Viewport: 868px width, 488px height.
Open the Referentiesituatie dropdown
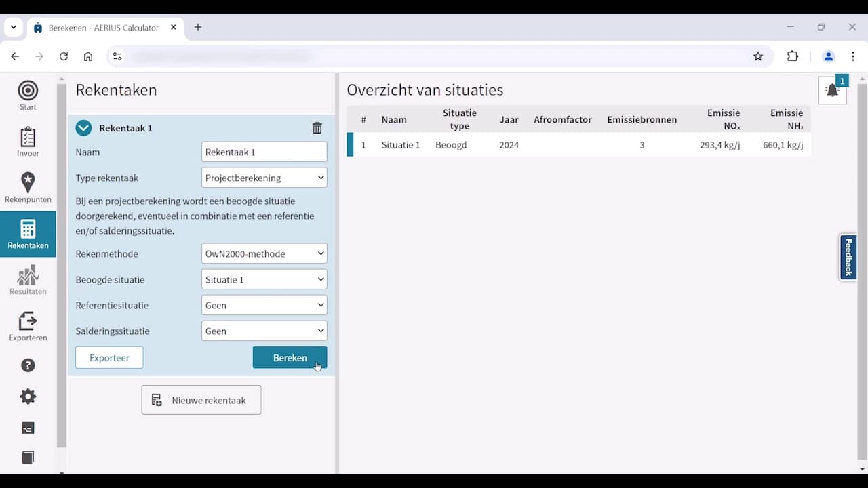(x=264, y=305)
